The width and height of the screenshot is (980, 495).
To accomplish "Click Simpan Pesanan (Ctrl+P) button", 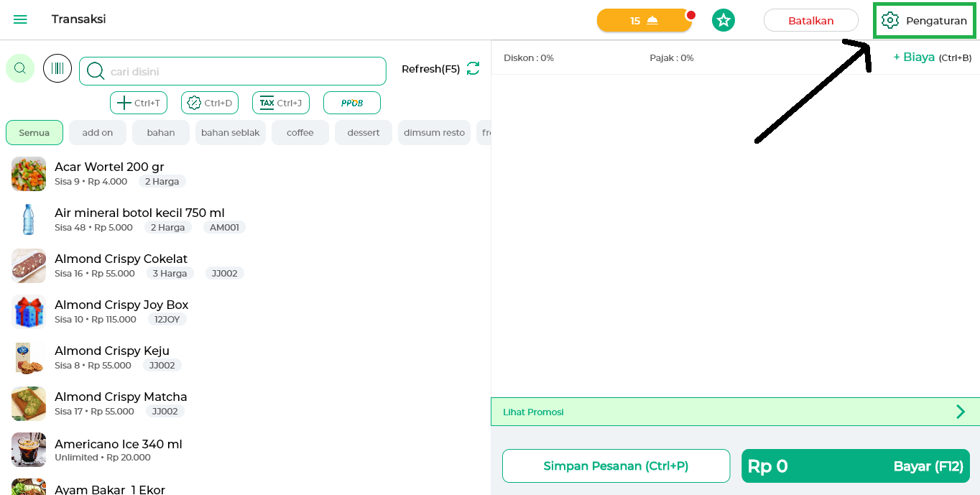I will click(616, 466).
